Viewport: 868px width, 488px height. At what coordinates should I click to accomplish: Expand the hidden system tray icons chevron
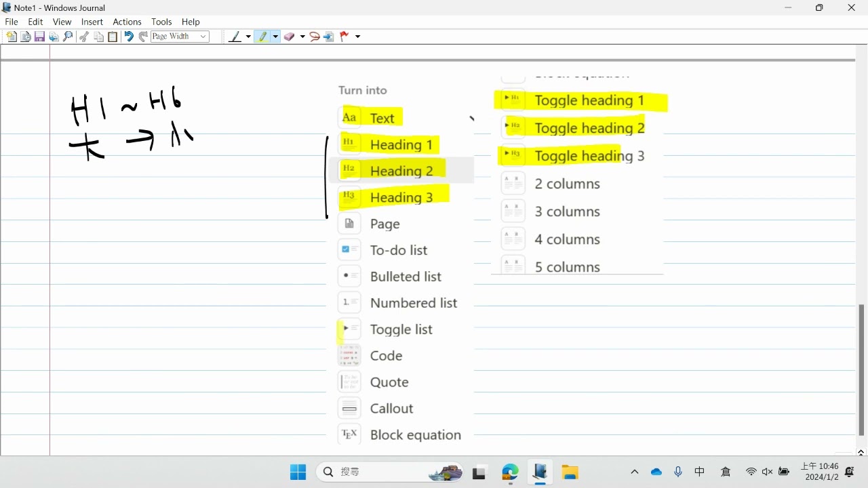[x=635, y=472]
